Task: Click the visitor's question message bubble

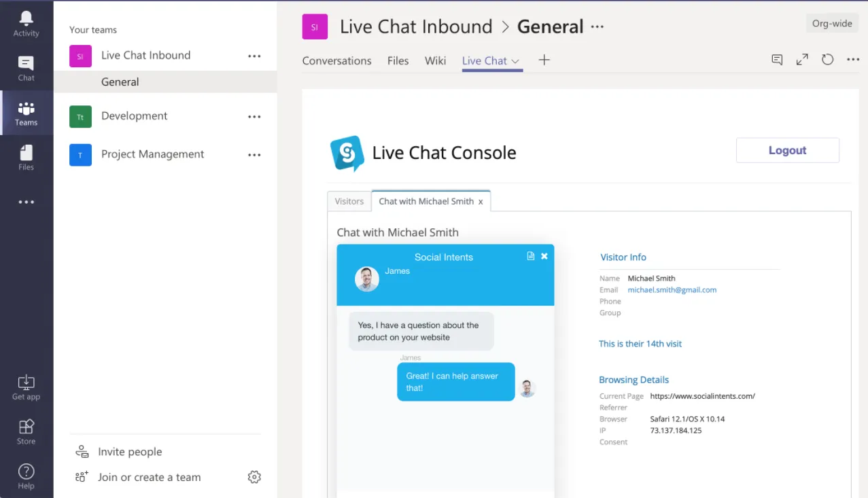Action: (x=421, y=331)
